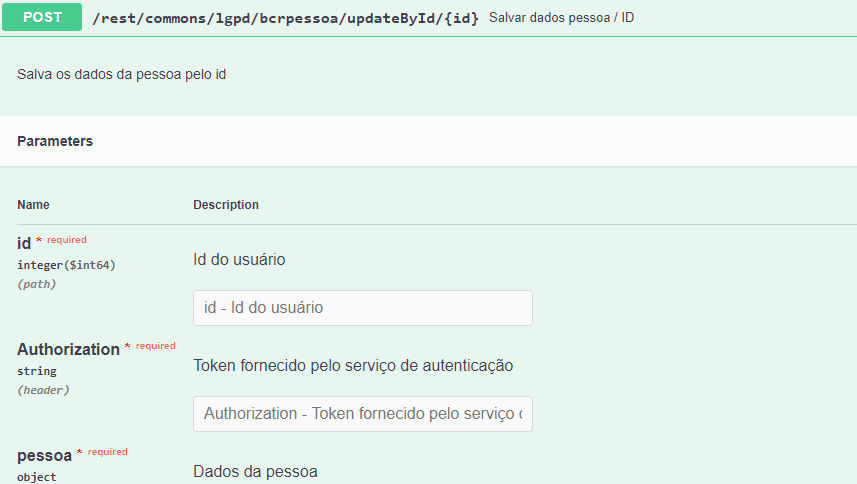Click the (header) location label
Image resolution: width=857 pixels, height=484 pixels.
tap(43, 390)
